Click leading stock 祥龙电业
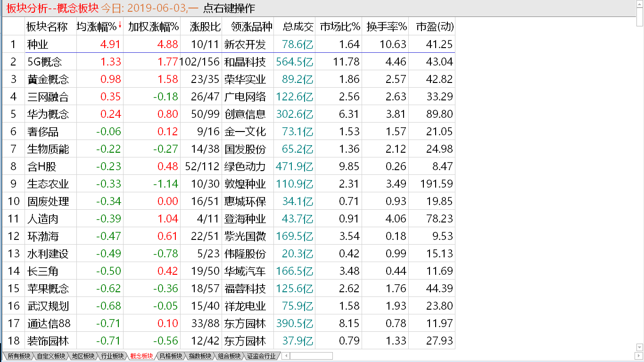 (x=245, y=306)
